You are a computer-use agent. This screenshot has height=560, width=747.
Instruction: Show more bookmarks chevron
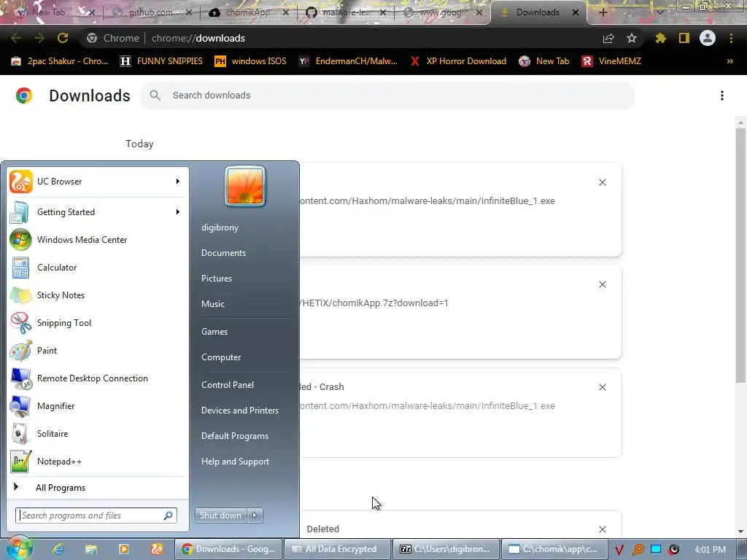[729, 61]
